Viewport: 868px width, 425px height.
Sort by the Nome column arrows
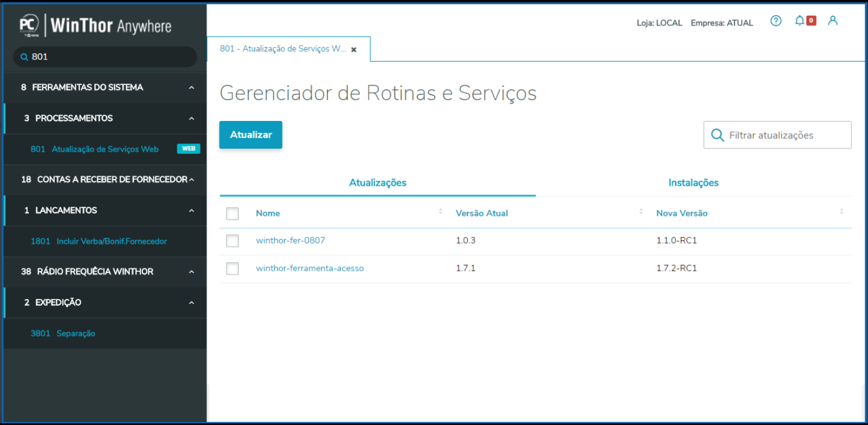pyautogui.click(x=441, y=212)
